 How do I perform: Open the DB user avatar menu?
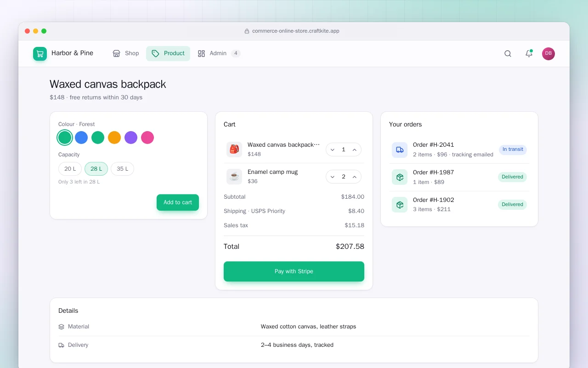pos(548,54)
